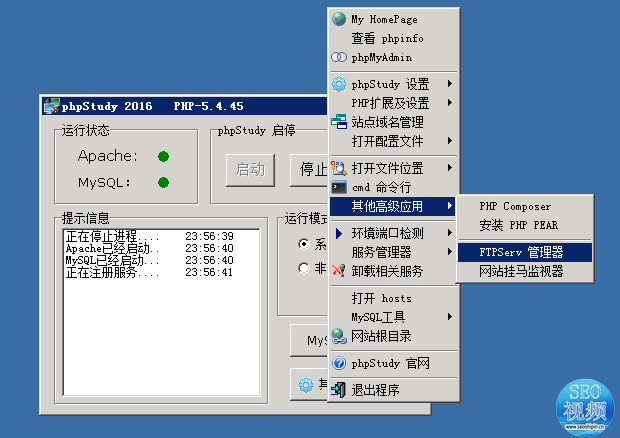Viewport: 620px width, 438px height.
Task: Click the 打开文件位置 folder search icon
Action: point(339,168)
